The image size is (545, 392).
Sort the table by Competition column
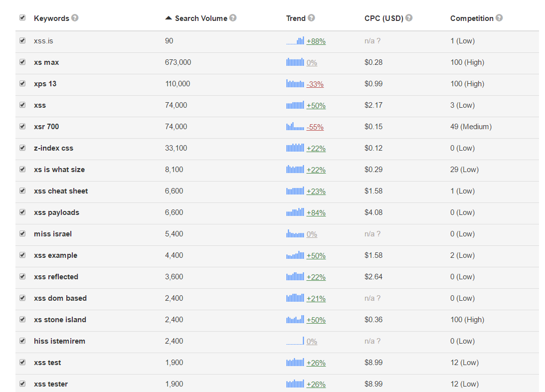coord(472,18)
